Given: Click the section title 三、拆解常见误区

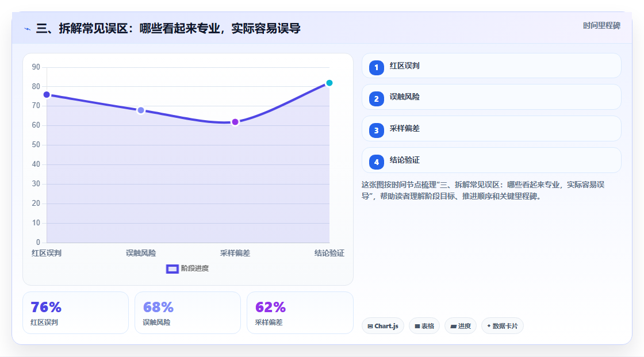Looking at the screenshot, I should point(168,28).
